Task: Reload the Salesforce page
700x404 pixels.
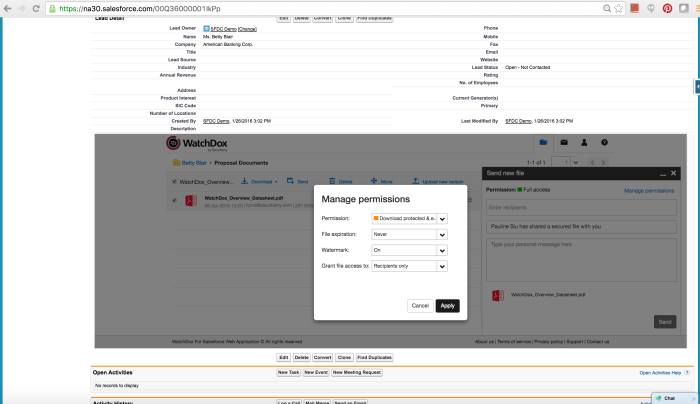Action: tap(36, 8)
